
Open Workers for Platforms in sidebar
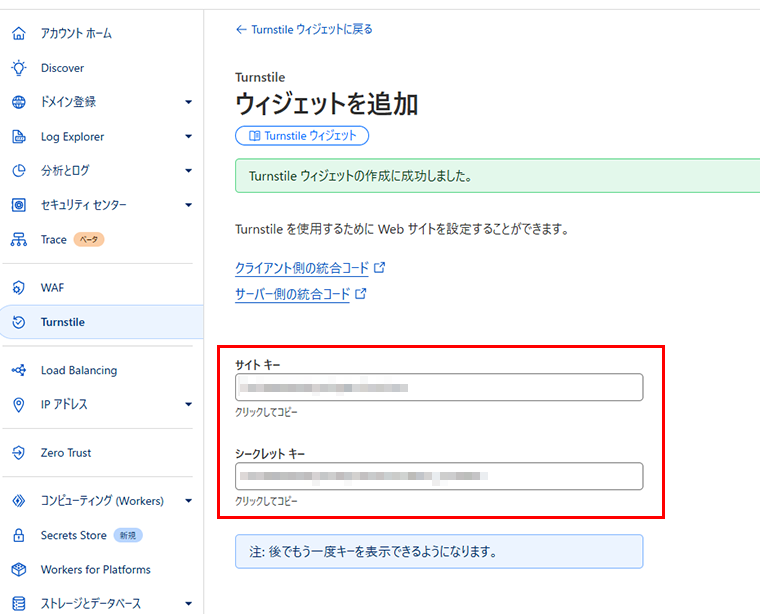tap(95, 569)
